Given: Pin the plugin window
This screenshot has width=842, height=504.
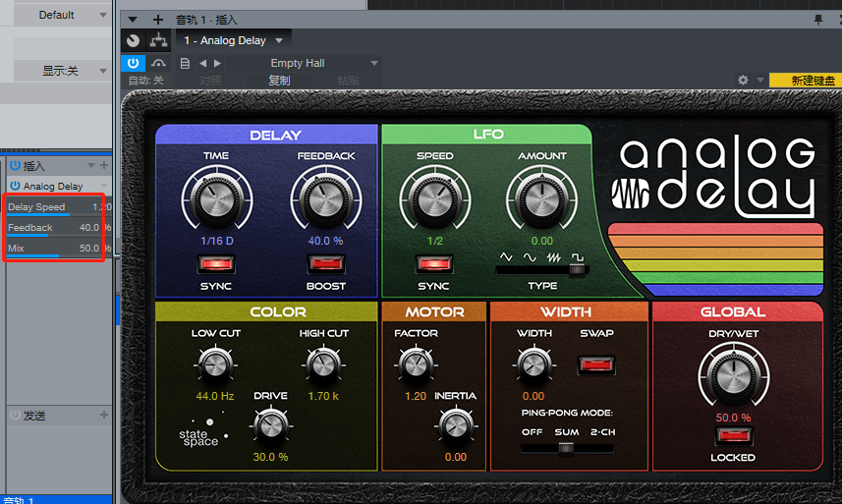Looking at the screenshot, I should click(x=817, y=20).
